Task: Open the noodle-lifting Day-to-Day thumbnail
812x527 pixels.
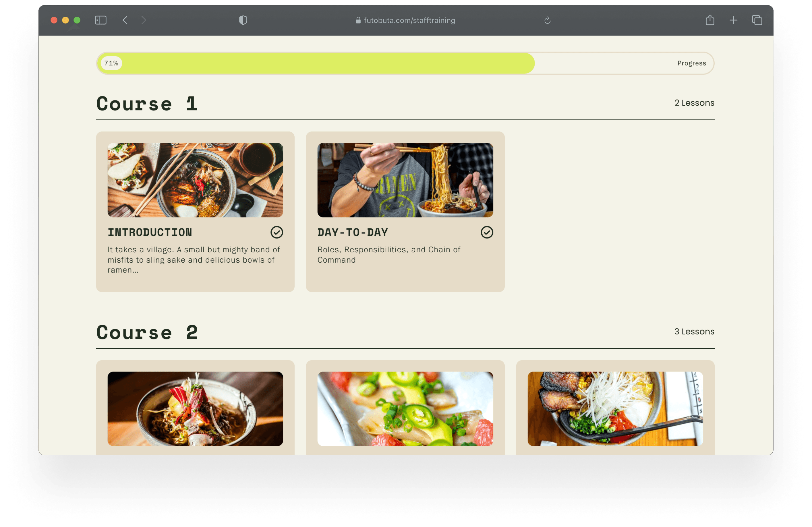Action: 405,180
